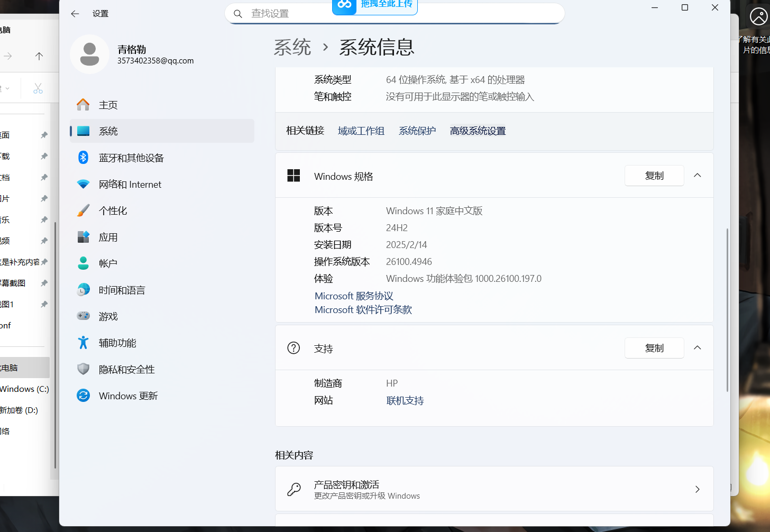The image size is (770, 532).
Task: Open Microsoft 软件许可条款 link
Action: coord(363,310)
